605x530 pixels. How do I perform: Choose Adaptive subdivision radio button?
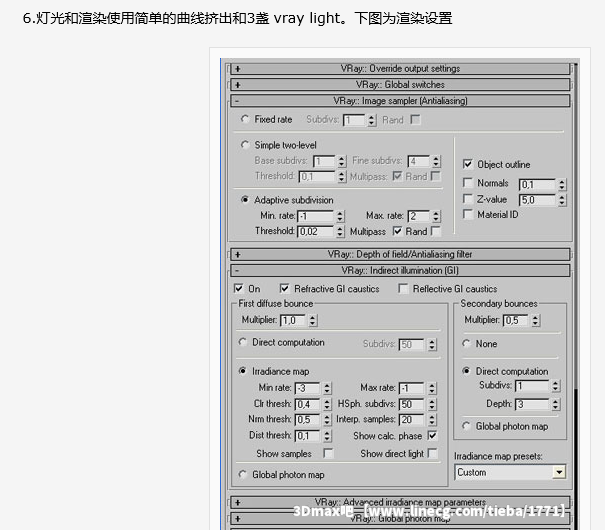tap(246, 200)
